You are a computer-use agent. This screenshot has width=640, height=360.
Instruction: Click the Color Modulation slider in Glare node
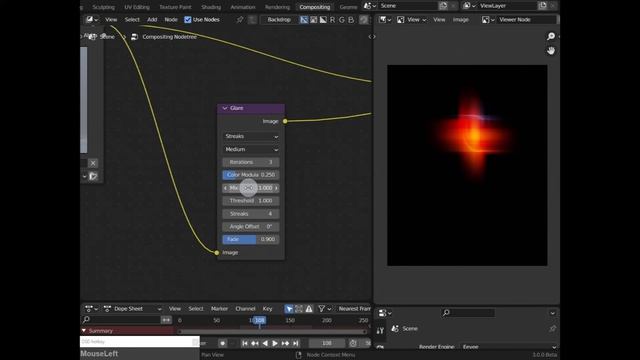(x=251, y=175)
